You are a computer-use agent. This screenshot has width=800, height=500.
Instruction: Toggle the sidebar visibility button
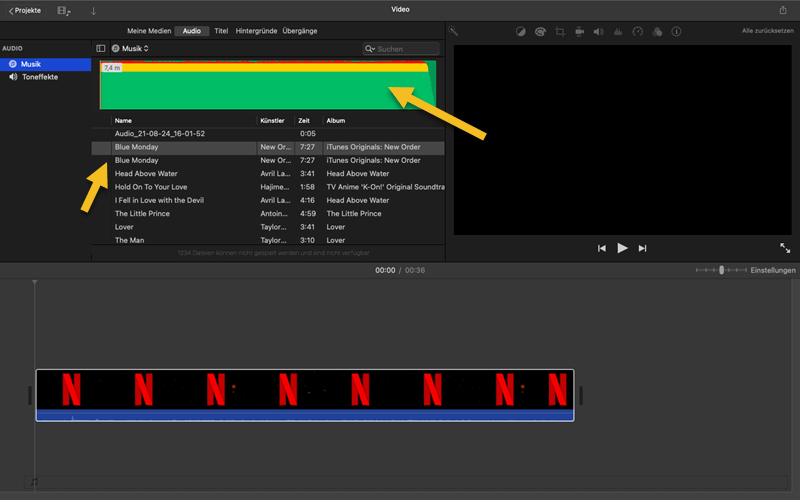click(x=100, y=48)
